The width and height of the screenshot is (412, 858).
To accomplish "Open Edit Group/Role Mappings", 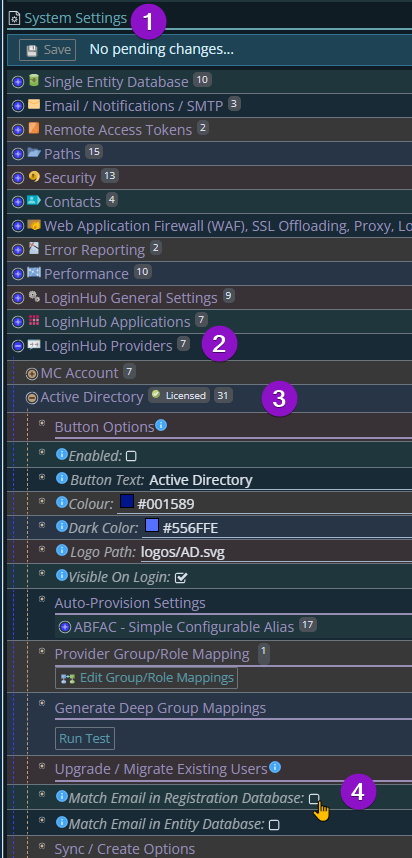I will tap(146, 678).
